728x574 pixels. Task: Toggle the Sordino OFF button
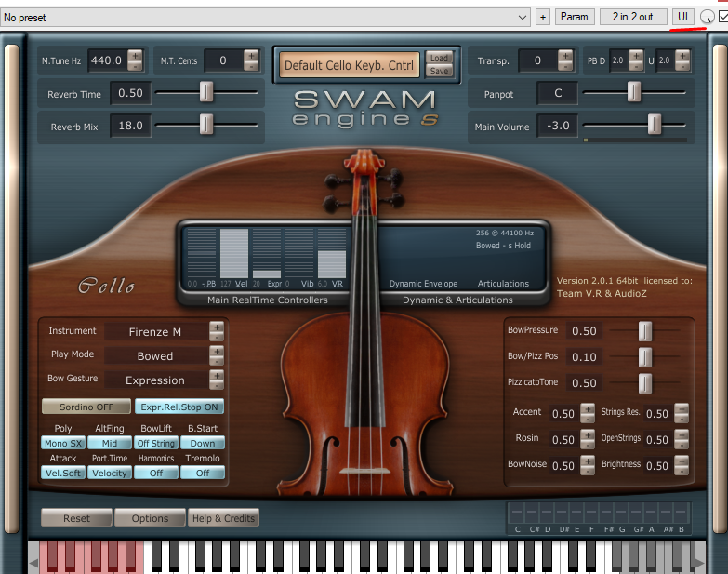(x=86, y=407)
